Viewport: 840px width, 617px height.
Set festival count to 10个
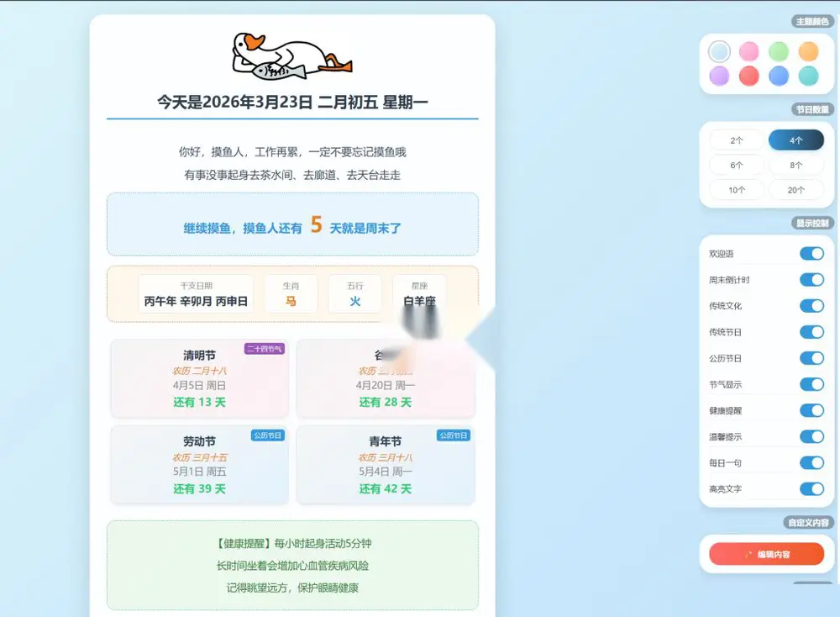pyautogui.click(x=737, y=190)
